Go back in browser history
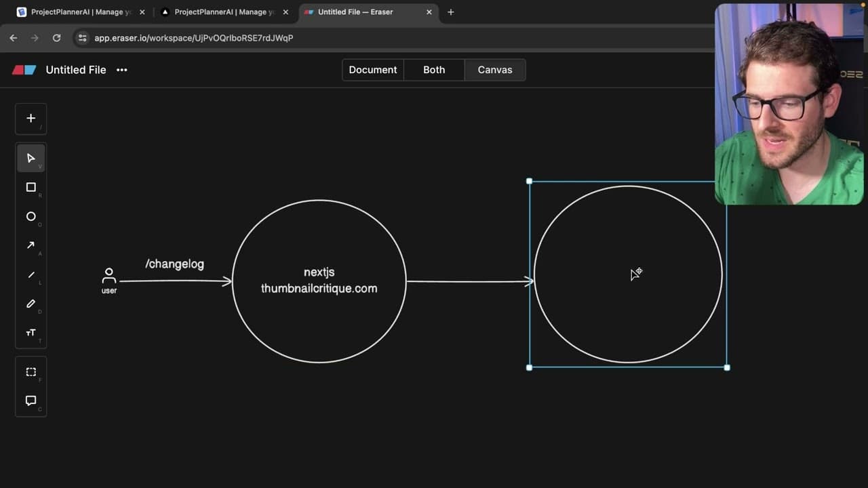This screenshot has height=488, width=868. point(13,38)
